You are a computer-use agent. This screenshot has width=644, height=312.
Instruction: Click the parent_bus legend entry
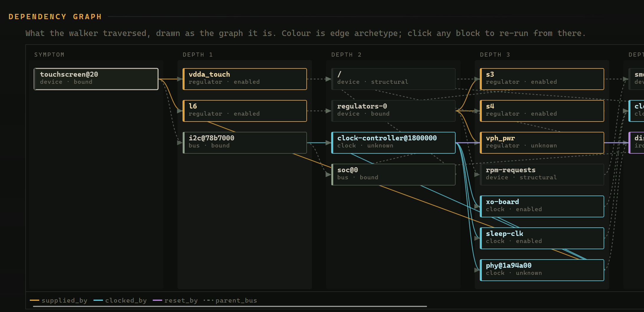(230, 300)
